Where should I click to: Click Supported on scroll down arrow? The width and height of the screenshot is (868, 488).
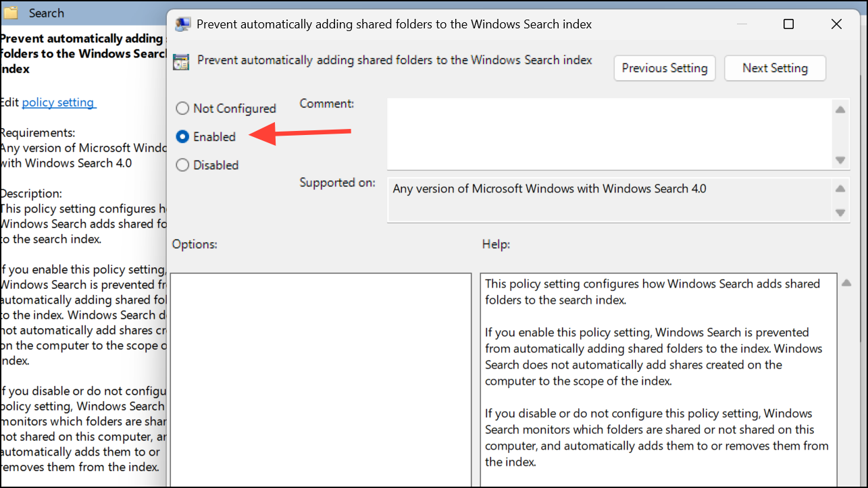(840, 213)
